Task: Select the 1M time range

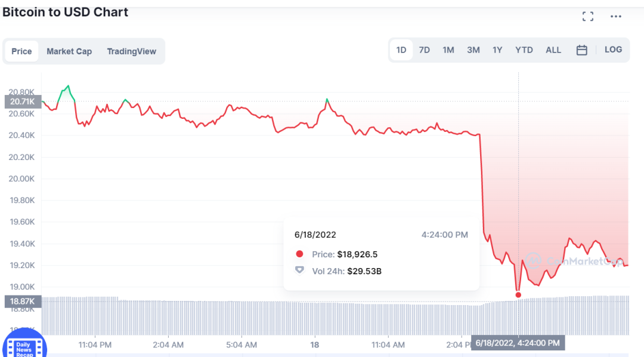Action: 448,50
